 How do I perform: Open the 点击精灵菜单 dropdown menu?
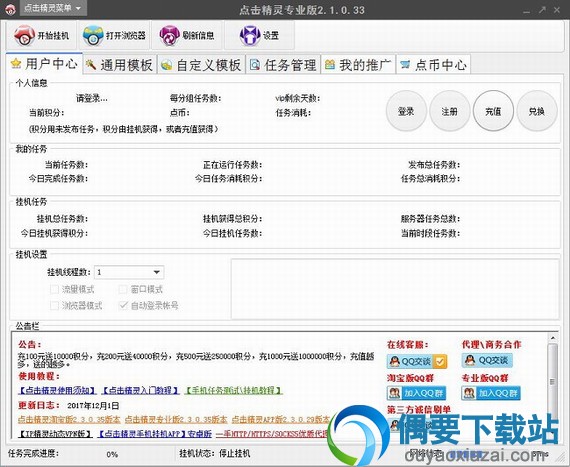pos(53,8)
